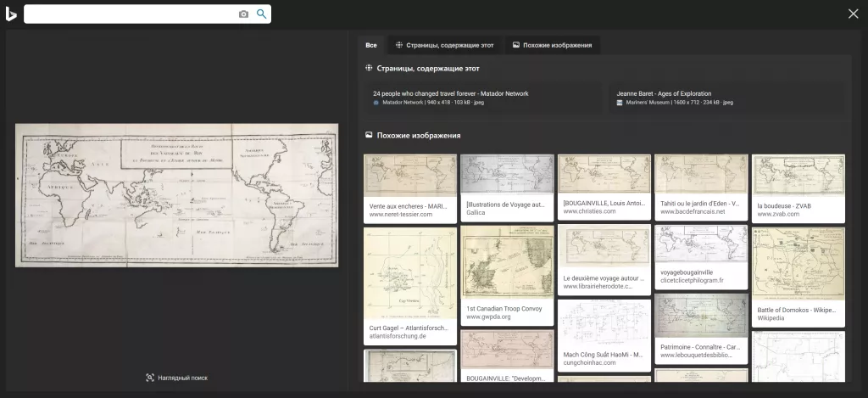Open the Matador Network travel article link
The height and width of the screenshot is (398, 868).
pyautogui.click(x=450, y=93)
